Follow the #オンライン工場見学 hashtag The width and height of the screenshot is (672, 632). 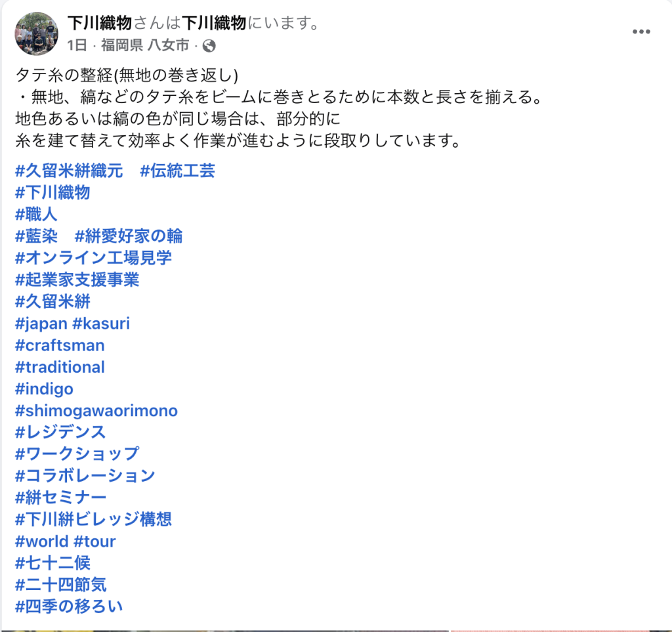(93, 257)
